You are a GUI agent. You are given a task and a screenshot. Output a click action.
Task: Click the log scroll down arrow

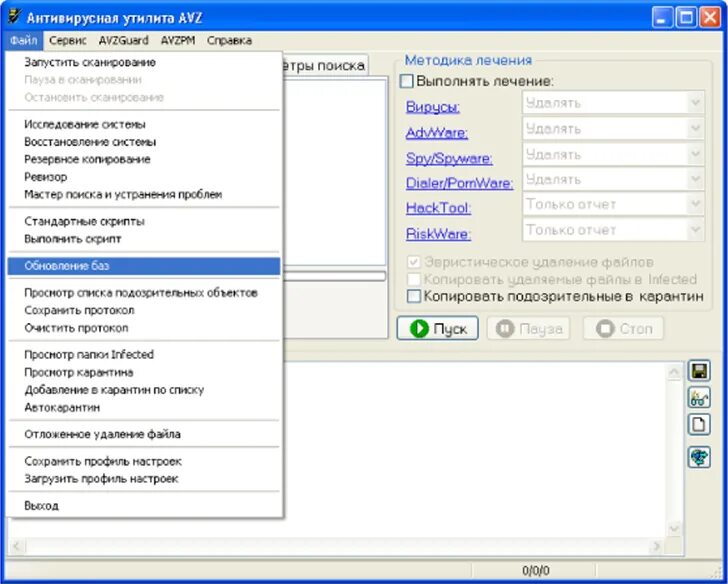point(674,529)
